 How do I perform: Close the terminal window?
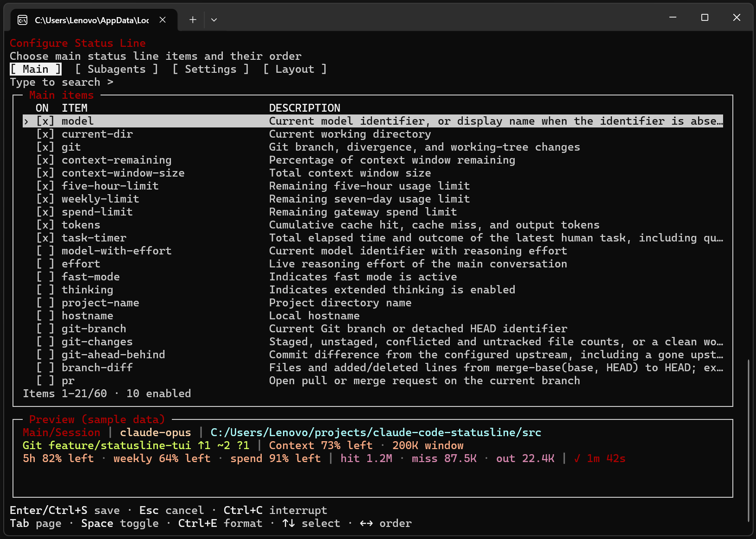coord(737,18)
